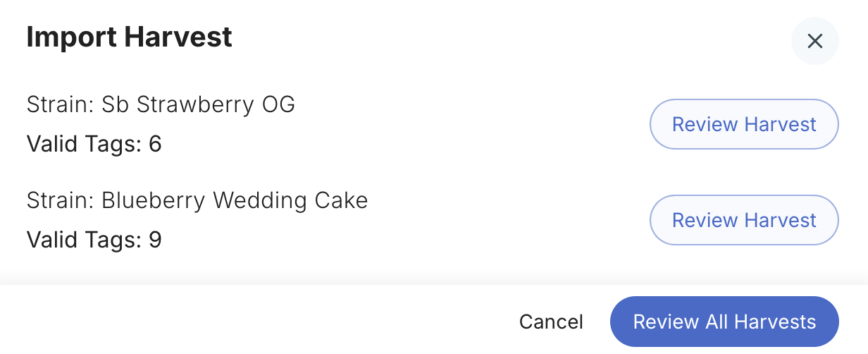This screenshot has height=354, width=868.
Task: Review Harvest for Blueberry Wedding Cake
Action: click(744, 220)
